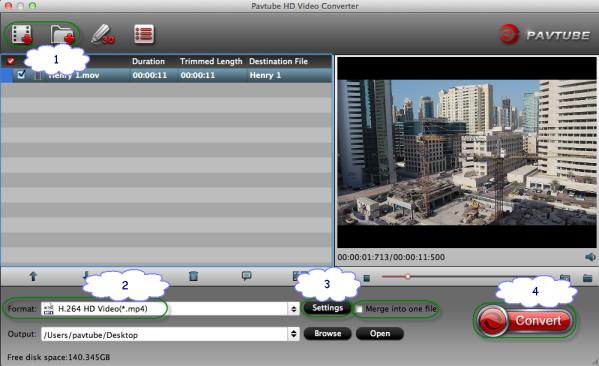Screen dimensions: 599x366
Task: Toggle the select-all checkbox in list header
Action: click(x=11, y=61)
